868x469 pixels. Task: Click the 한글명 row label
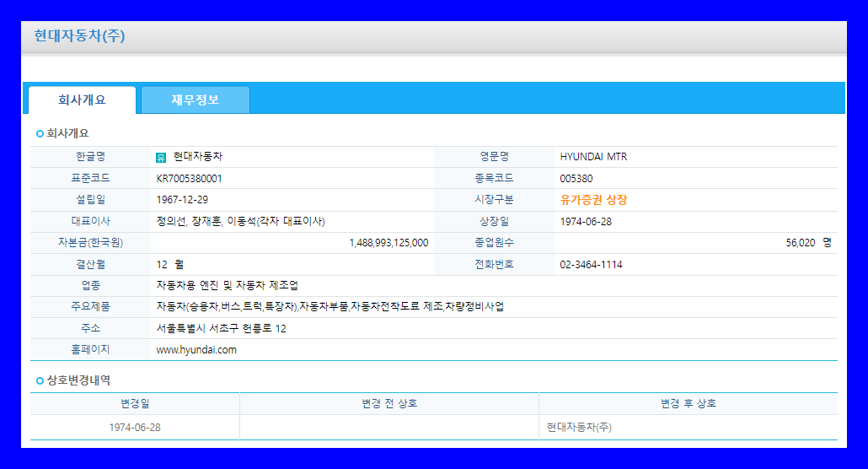click(x=91, y=157)
